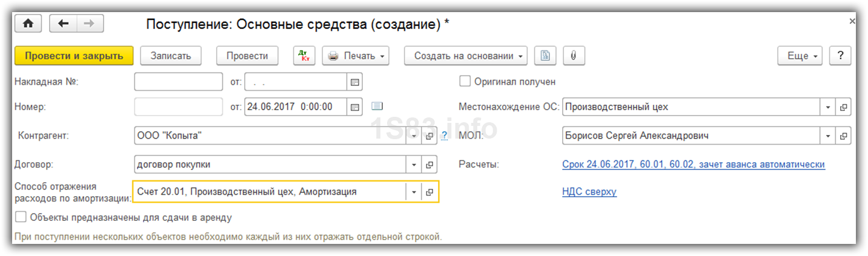Show Дт/Кт accounting entries icon

pos(304,56)
